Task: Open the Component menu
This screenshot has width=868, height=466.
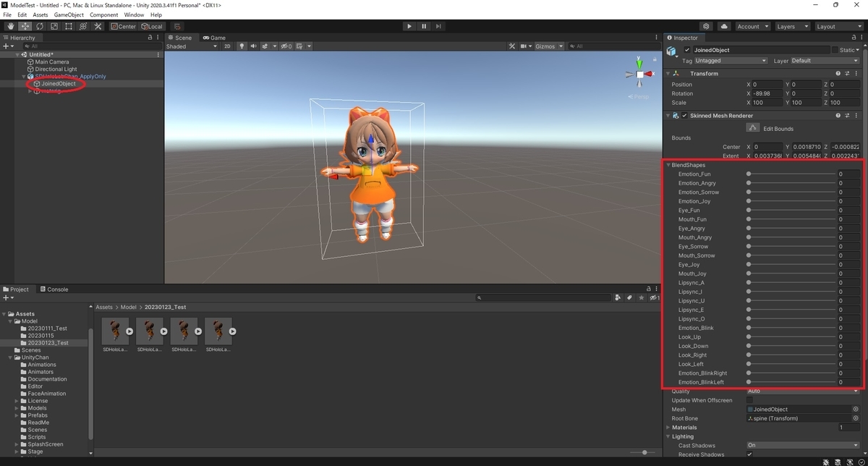Action: 103,14
